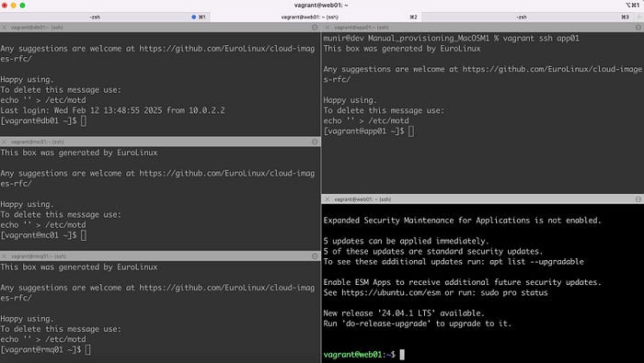Click "echo '' > /etc/motd" in db01 pane
Viewport: 644px width, 363px height.
point(43,100)
